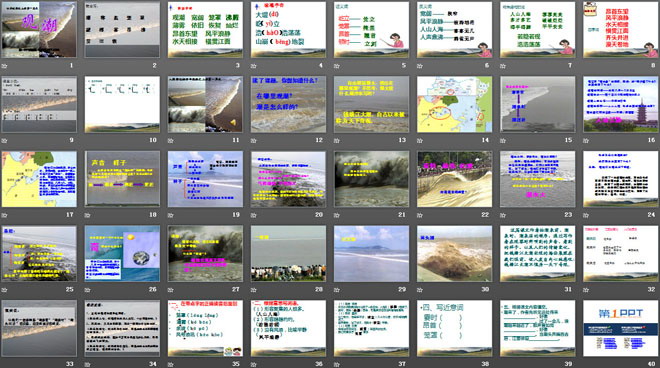Select slide 14 thumbnail showing the map
This screenshot has width=660, height=368.
(455, 104)
